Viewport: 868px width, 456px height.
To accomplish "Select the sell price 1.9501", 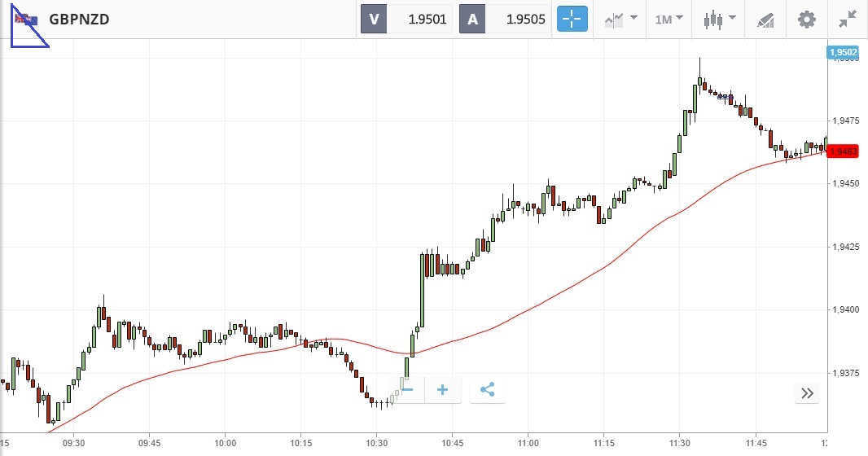I will (x=421, y=20).
